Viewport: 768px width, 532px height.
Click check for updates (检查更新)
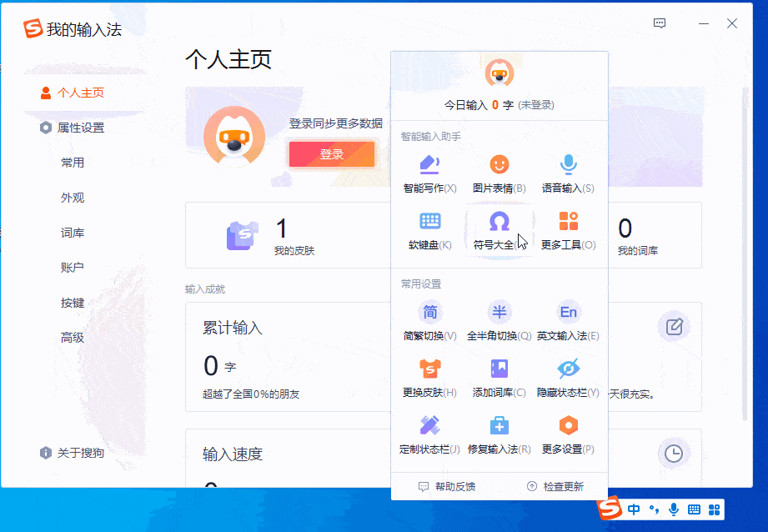click(x=555, y=486)
